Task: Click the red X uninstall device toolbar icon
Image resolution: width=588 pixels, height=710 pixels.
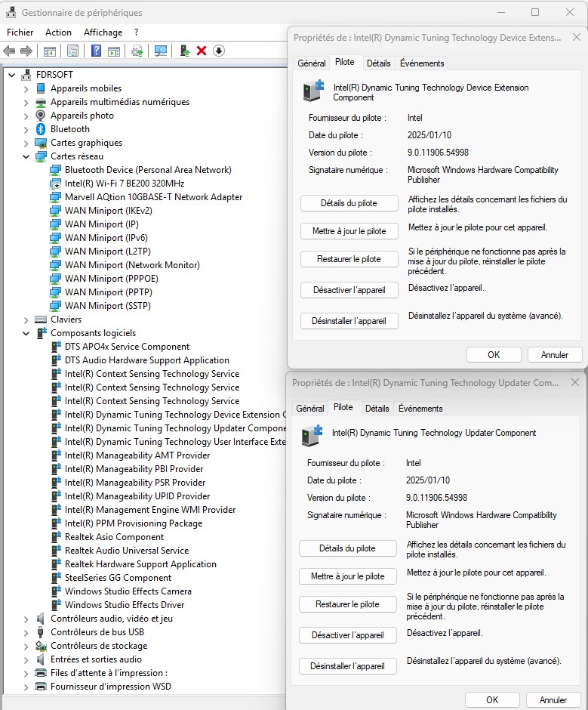Action: (202, 51)
